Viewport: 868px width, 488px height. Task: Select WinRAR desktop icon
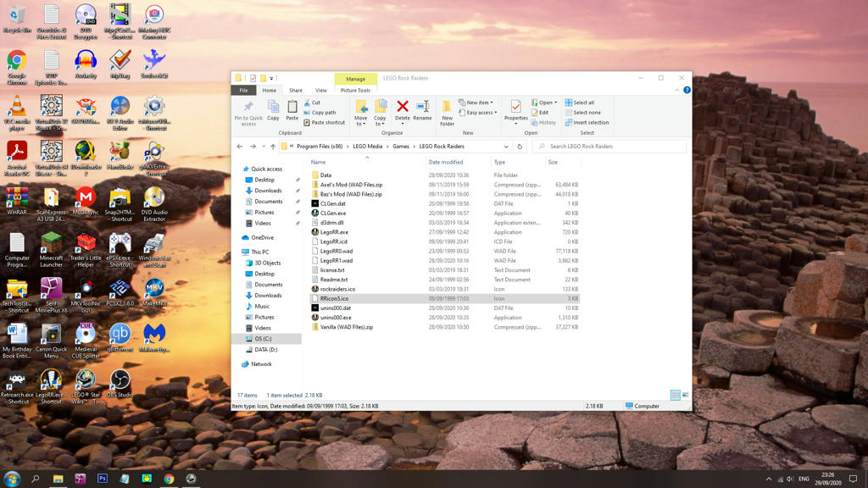(17, 201)
